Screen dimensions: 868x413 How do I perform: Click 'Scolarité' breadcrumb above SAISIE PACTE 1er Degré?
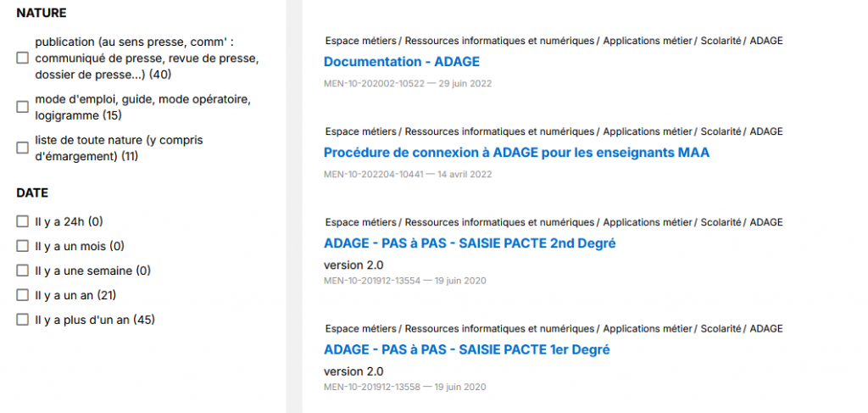(721, 328)
